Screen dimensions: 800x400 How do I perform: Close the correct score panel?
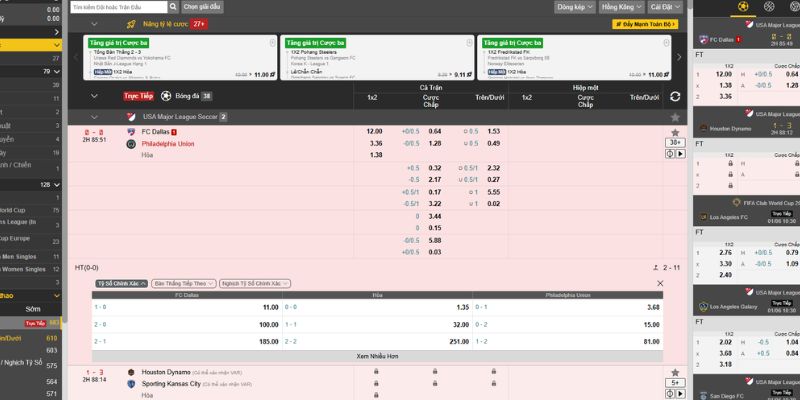tap(660, 283)
